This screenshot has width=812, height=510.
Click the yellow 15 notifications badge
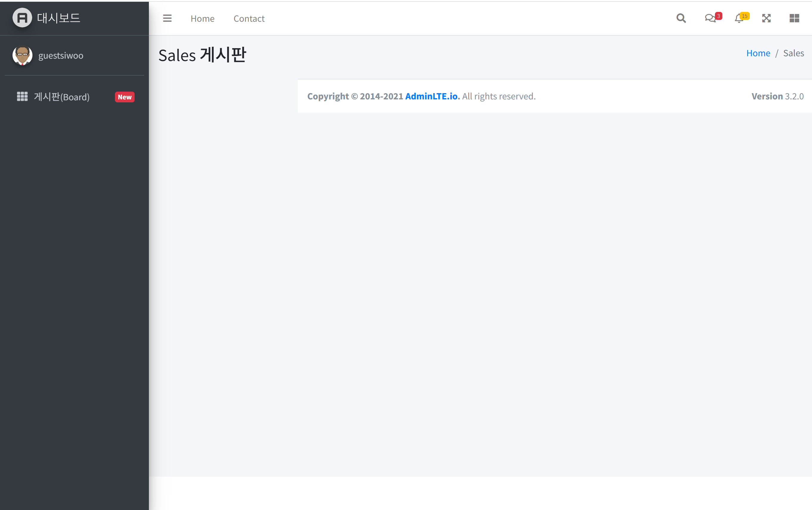[x=745, y=16]
